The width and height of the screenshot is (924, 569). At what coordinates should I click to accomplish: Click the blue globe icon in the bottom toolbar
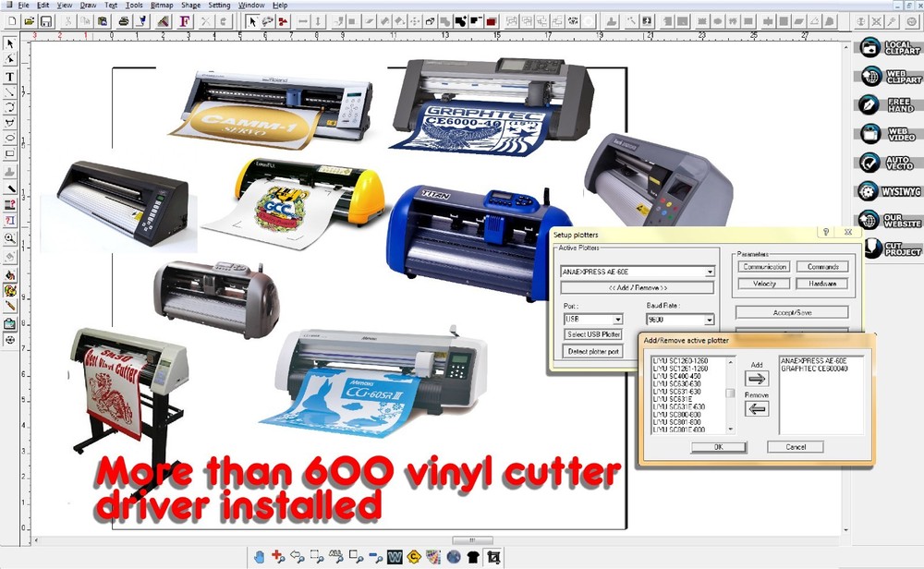(x=453, y=557)
